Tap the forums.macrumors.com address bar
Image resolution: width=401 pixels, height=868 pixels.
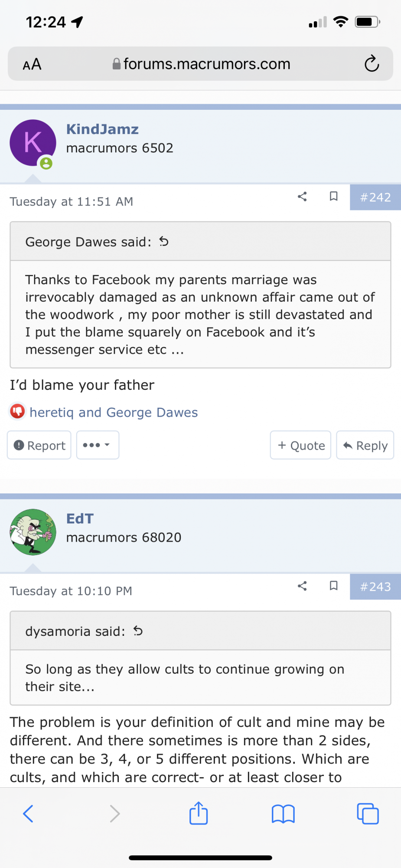(x=202, y=64)
